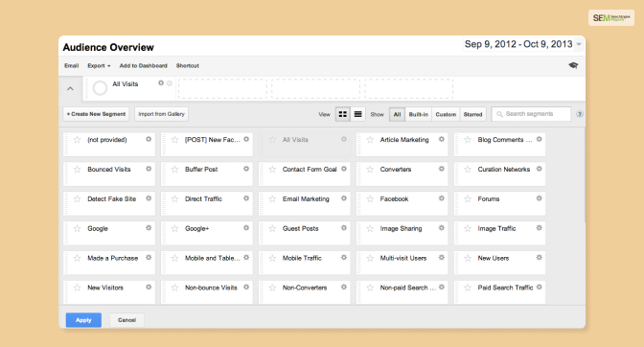Viewport: 644px width, 347px height.
Task: Click Email in the report toolbar
Action: (x=72, y=66)
